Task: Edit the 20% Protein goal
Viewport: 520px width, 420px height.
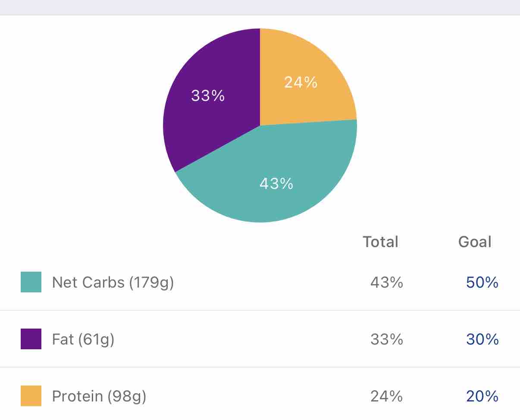Action: tap(482, 396)
